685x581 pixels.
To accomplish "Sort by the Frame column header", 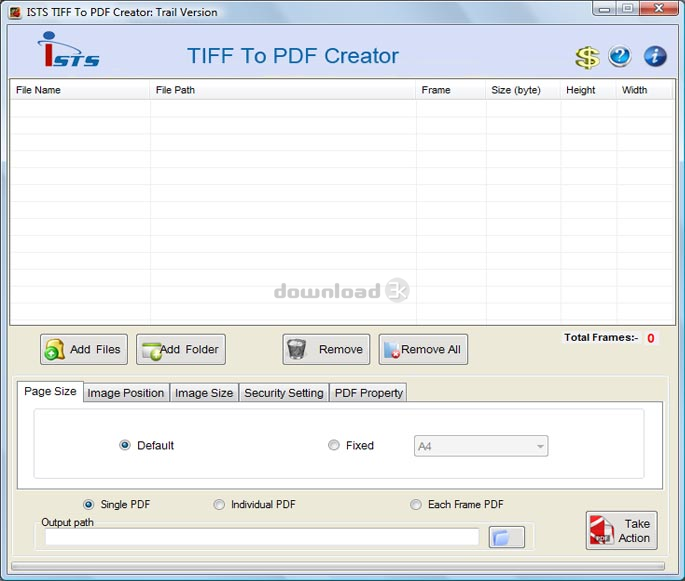I will tap(451, 90).
